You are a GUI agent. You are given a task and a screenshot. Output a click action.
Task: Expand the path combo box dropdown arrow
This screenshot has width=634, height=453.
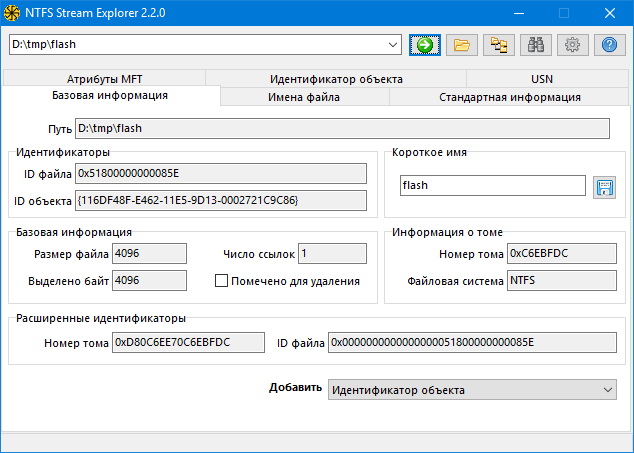coord(393,44)
